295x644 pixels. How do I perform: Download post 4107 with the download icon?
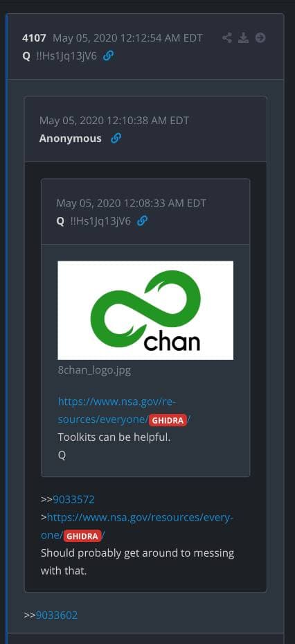pyautogui.click(x=243, y=38)
